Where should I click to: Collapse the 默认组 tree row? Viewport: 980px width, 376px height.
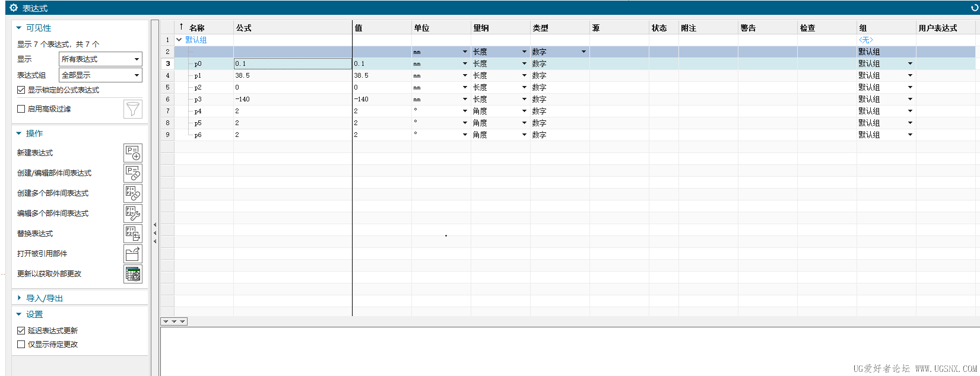[x=179, y=40]
